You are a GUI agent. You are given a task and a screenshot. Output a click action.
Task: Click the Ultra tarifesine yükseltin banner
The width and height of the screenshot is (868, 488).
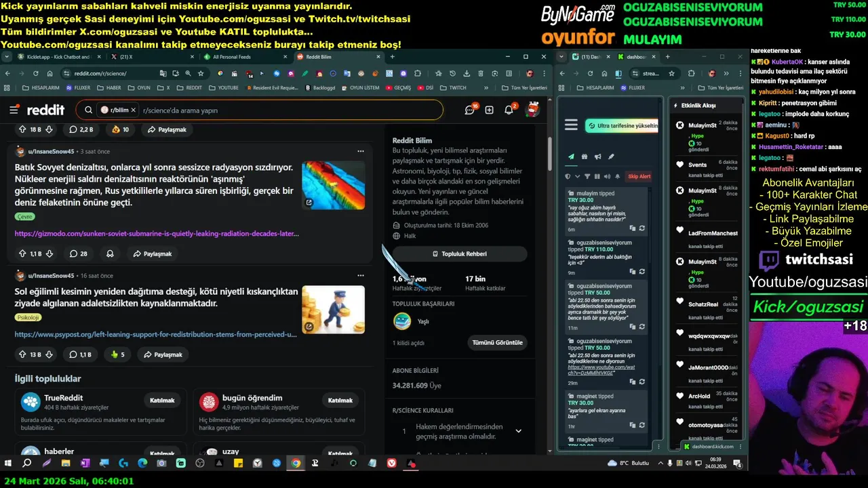[x=623, y=125]
